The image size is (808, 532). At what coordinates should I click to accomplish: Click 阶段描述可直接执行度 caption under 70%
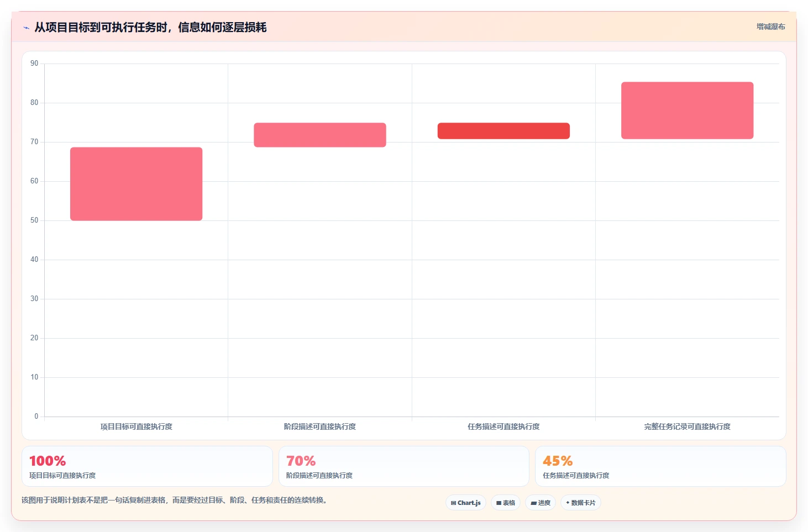point(319,476)
